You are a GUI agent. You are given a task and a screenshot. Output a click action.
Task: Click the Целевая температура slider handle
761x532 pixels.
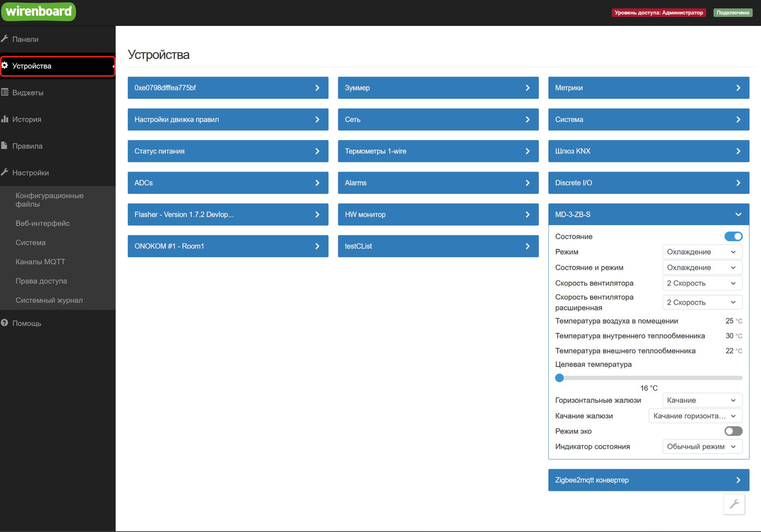pyautogui.click(x=560, y=378)
